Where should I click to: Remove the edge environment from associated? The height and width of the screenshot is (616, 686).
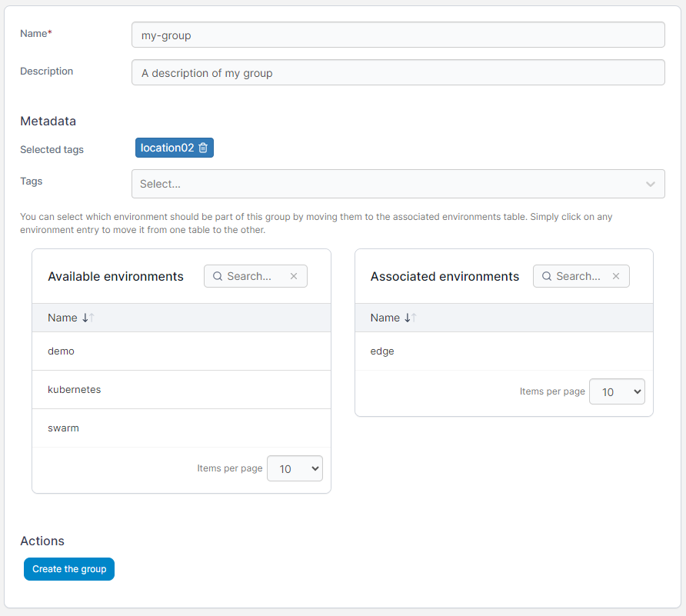click(382, 351)
